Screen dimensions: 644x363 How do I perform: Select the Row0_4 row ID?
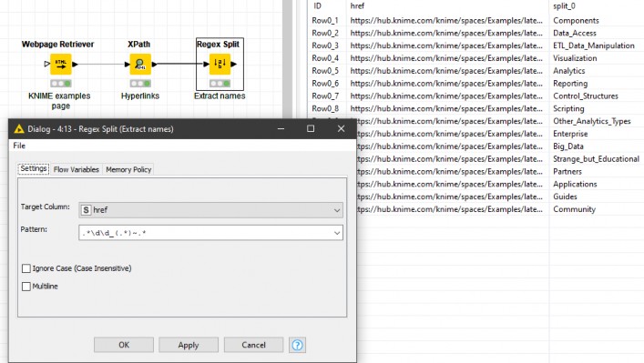[x=325, y=58]
